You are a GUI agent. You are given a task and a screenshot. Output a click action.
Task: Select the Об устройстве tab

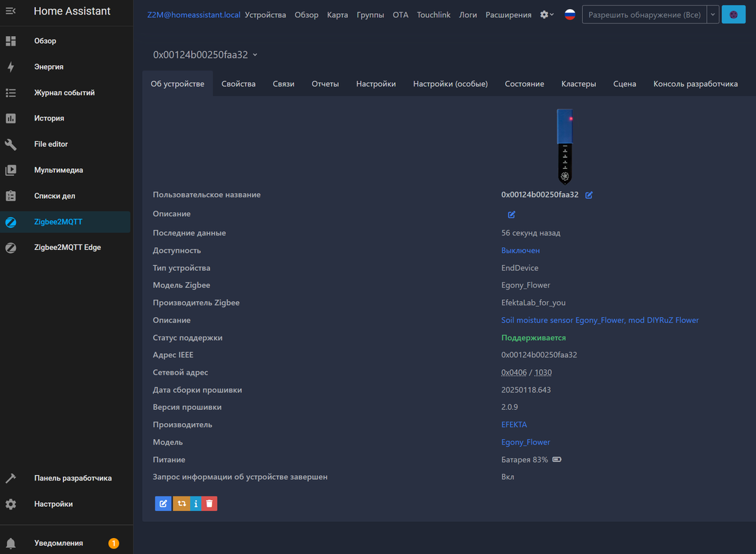[x=177, y=84]
